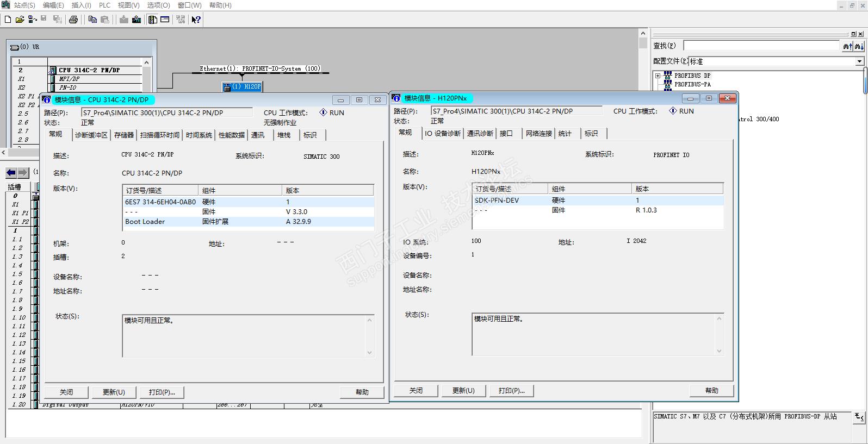Switch to 时间系统 tab in CPU dialog
868x444 pixels.
tap(199, 135)
